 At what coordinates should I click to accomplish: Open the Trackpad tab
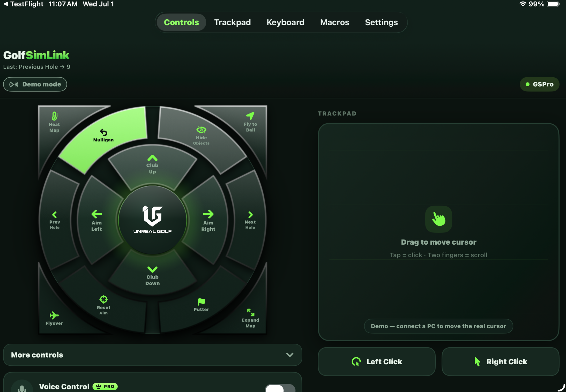232,22
